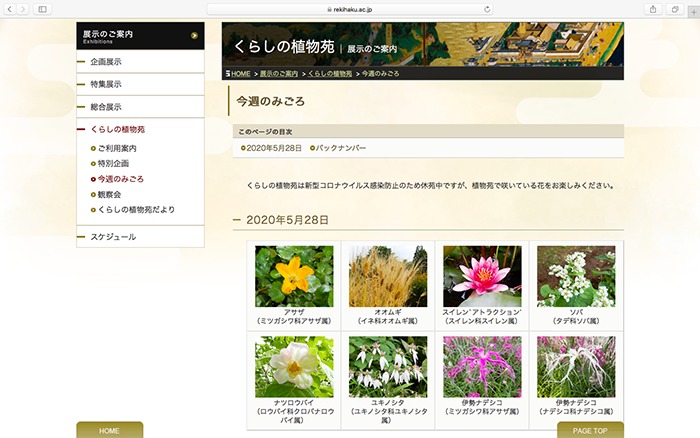Click くらしの植物苑 in the breadcrumb
This screenshot has height=438, width=700.
tap(330, 74)
